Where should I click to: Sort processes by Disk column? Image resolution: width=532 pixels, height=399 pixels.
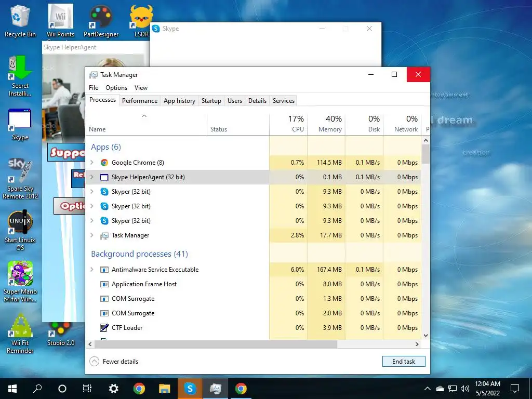364,124
